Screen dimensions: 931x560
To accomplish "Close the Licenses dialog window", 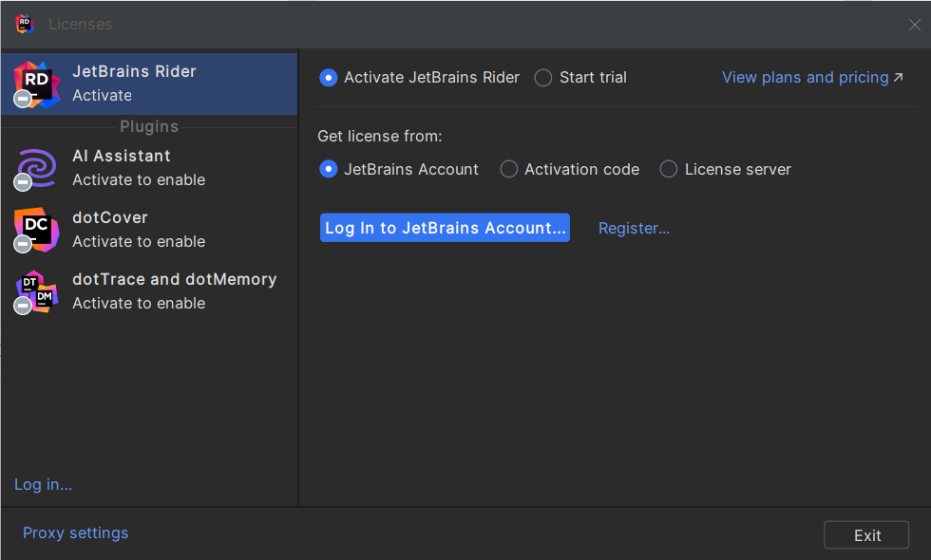I will (914, 25).
